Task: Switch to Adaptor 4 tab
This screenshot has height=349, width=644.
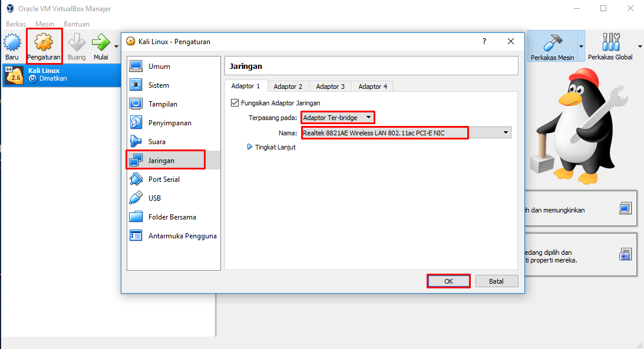Action: [x=372, y=87]
